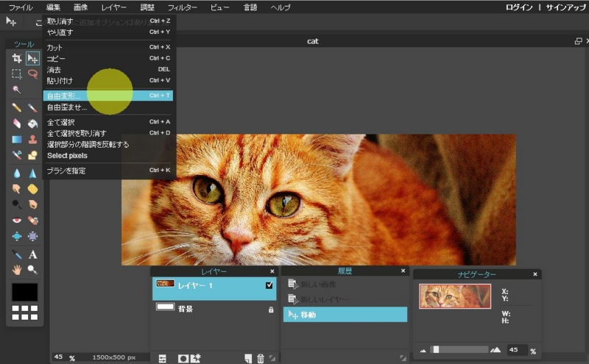The image size is (589, 364).
Task: Click 移動 history entry
Action: (x=345, y=315)
